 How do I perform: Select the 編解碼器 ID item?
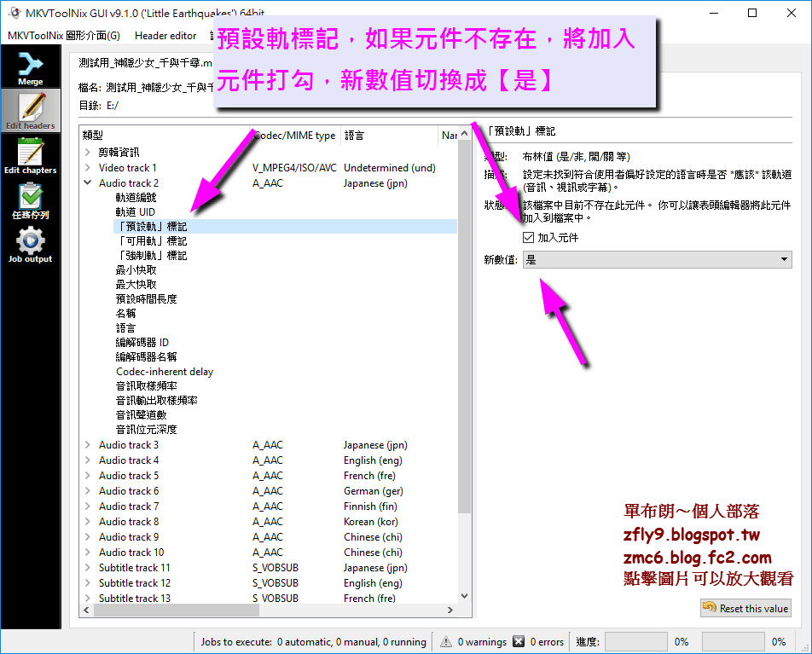pyautogui.click(x=142, y=342)
